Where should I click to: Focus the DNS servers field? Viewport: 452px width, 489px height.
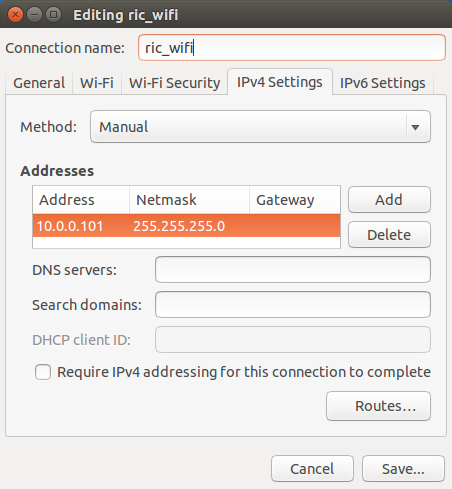[x=293, y=270]
